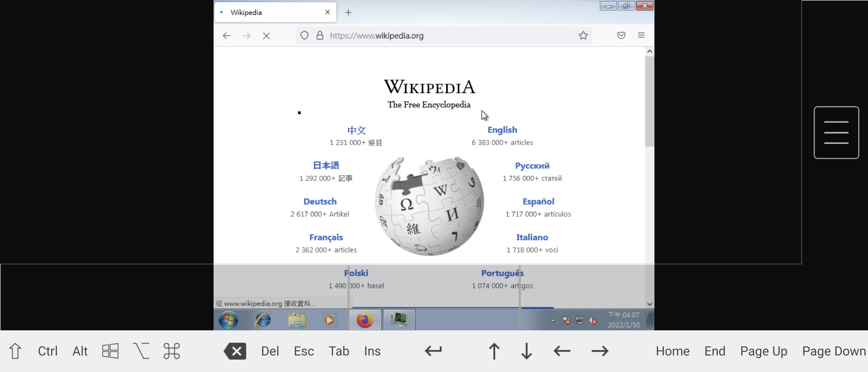The height and width of the screenshot is (372, 868).
Task: Open the new tab plus button
Action: coord(348,13)
